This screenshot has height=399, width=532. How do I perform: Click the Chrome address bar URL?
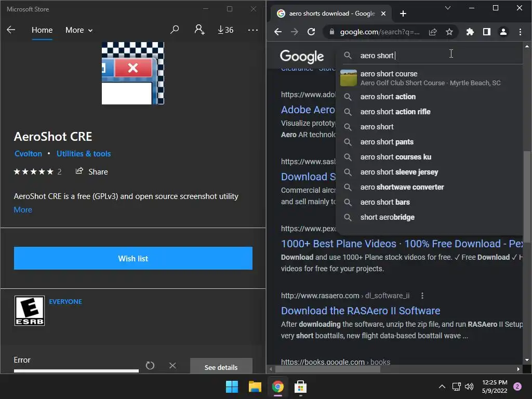coord(380,32)
